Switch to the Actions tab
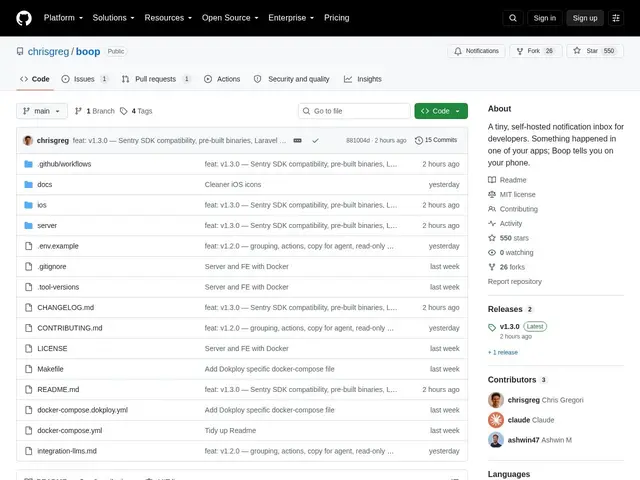The image size is (640, 480). coord(222,79)
